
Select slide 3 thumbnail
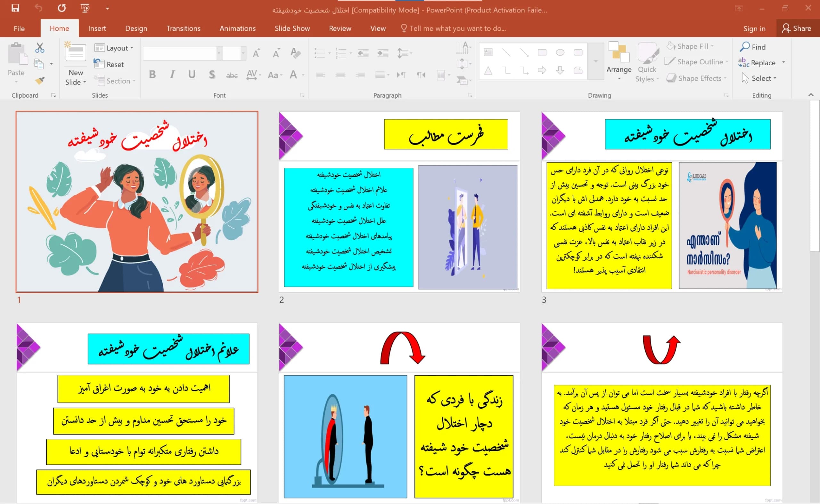pos(662,202)
